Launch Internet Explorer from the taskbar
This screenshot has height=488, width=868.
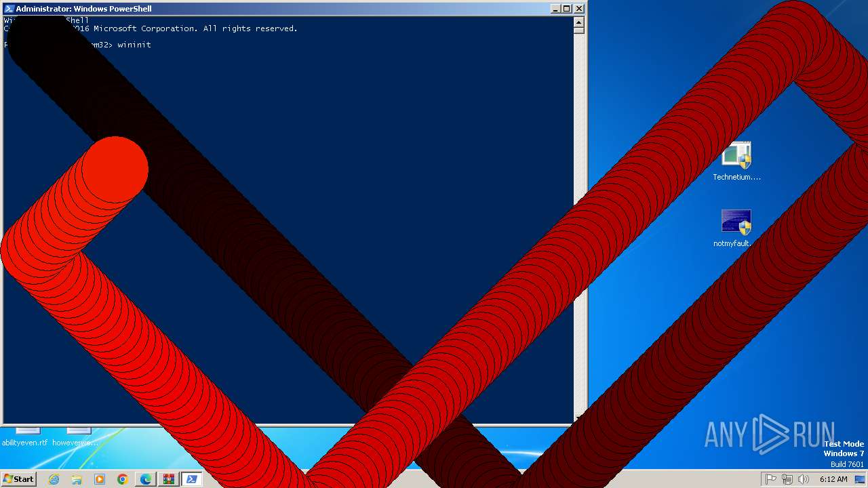54,479
